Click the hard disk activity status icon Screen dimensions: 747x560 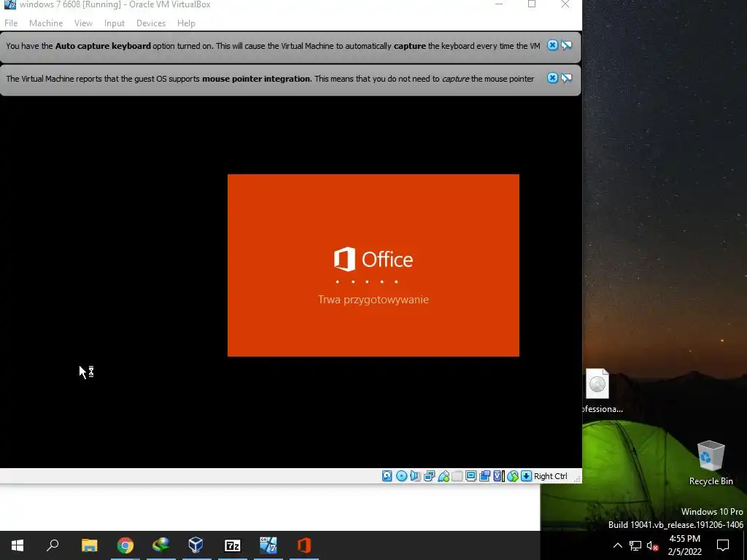point(387,475)
